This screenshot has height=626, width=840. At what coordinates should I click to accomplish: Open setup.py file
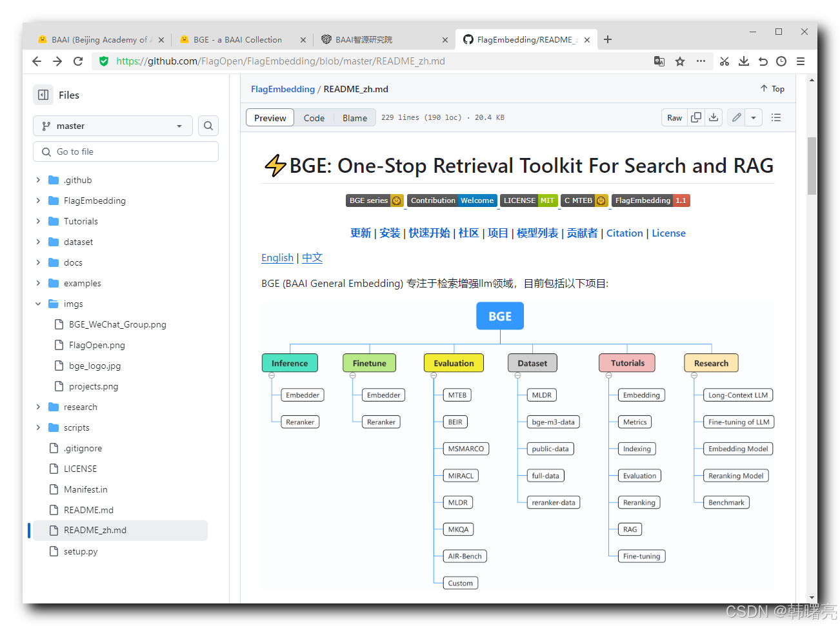[81, 551]
